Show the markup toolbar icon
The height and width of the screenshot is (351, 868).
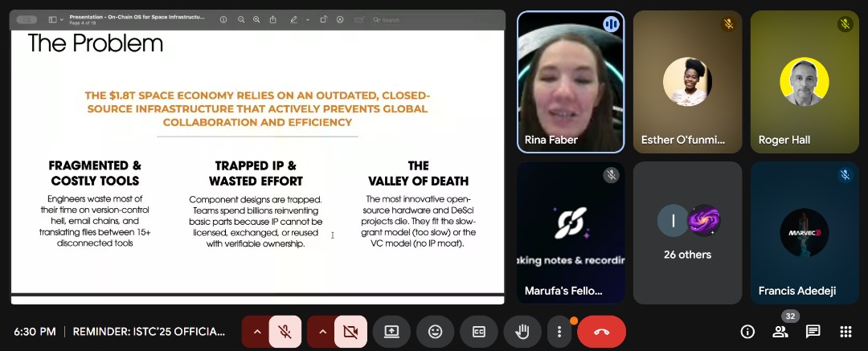(340, 19)
